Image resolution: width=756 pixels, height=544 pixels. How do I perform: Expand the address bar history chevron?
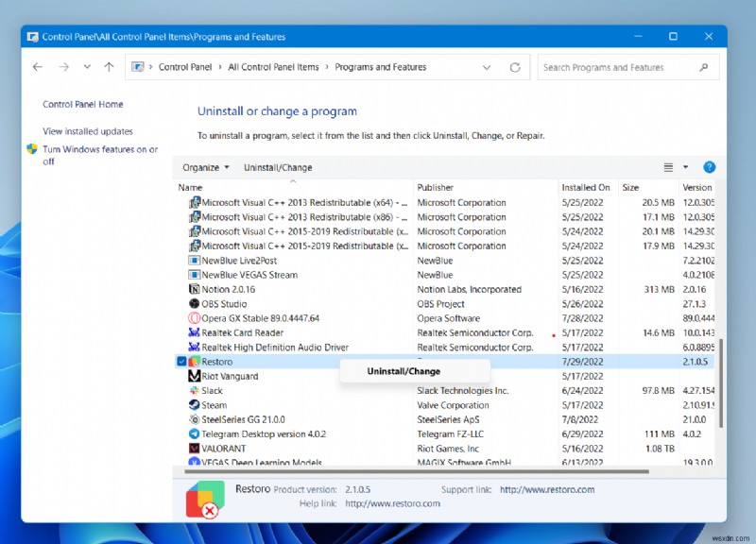[487, 67]
